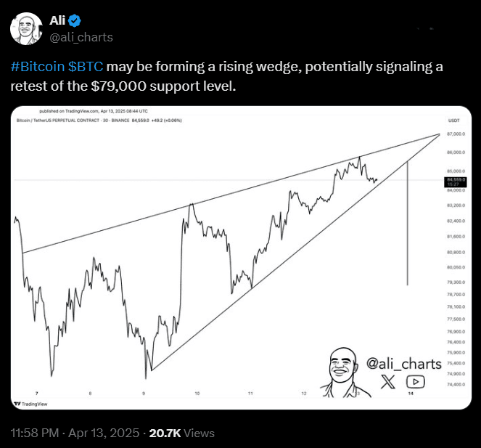481x448 pixels.
Task: Click the 20.7K Views counter
Action: coord(181,433)
